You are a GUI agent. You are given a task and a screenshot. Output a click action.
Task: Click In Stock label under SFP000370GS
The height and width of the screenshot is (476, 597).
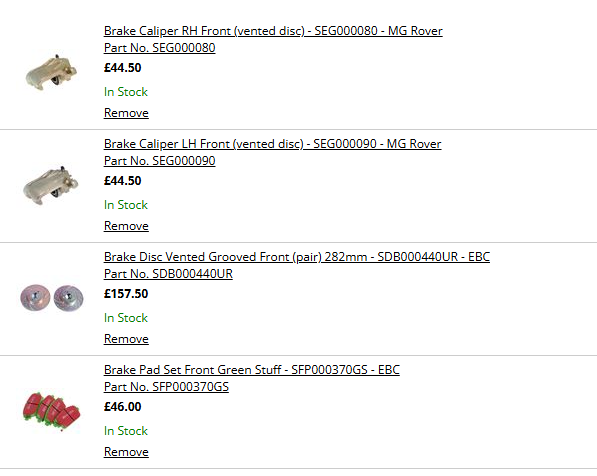coord(126,431)
